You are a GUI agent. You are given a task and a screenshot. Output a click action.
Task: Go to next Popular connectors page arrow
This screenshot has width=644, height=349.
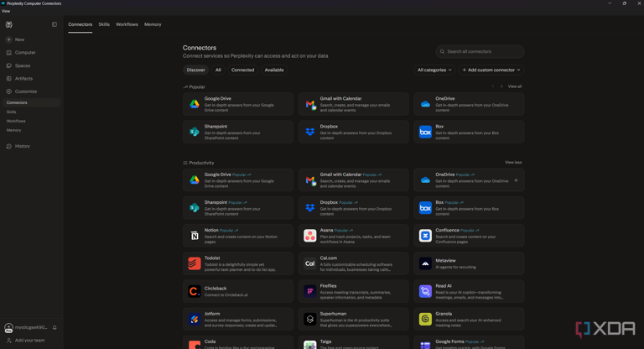pos(501,86)
